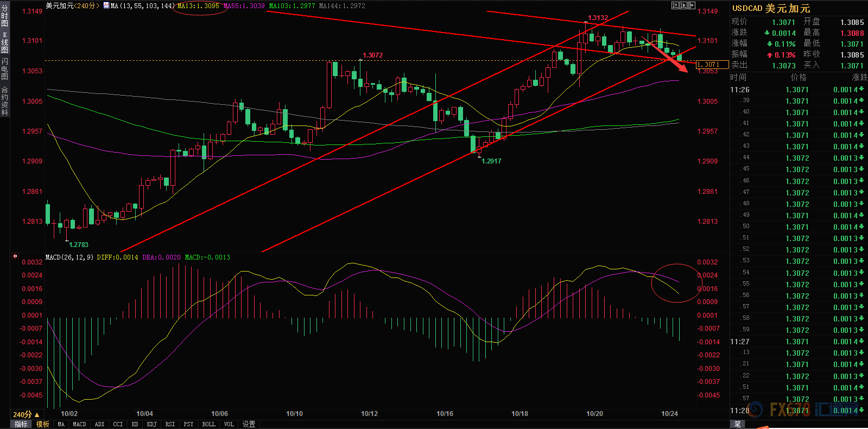Switch the sub-chart indicator to MACD

[79, 424]
